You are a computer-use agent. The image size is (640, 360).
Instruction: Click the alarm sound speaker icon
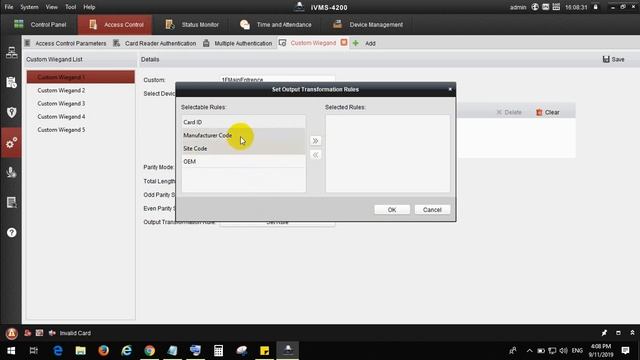pos(52,333)
